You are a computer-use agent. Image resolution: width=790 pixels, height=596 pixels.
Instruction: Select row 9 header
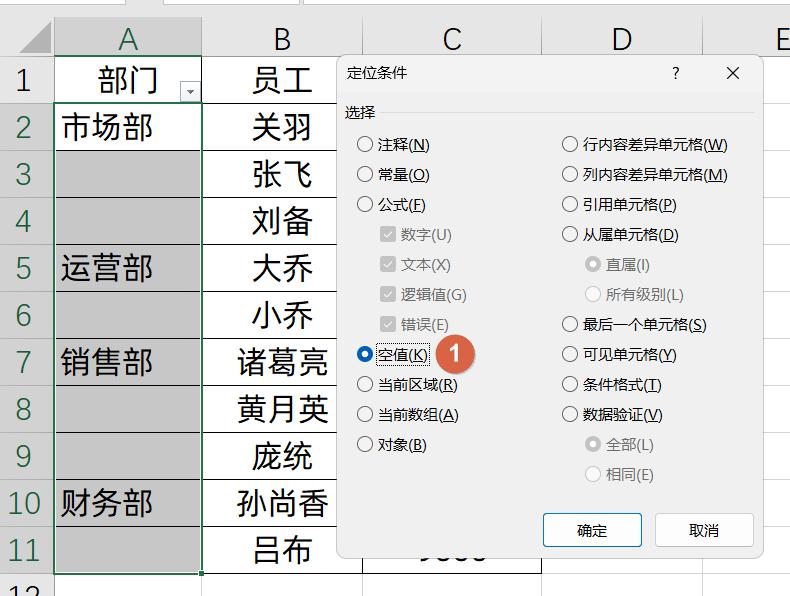[26, 456]
